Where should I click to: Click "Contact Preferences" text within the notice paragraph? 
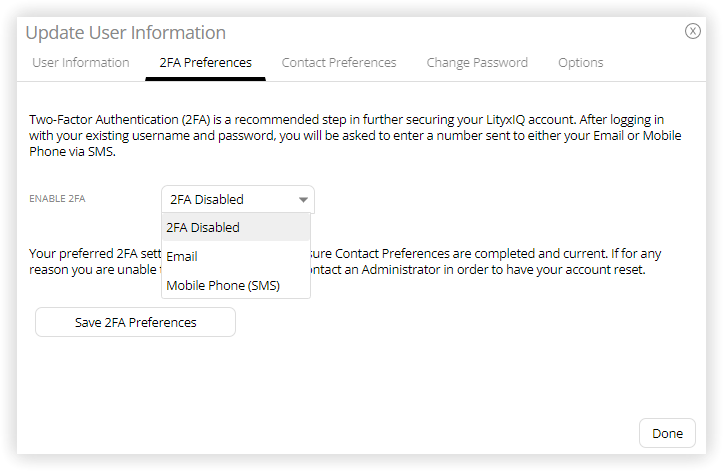click(392, 254)
